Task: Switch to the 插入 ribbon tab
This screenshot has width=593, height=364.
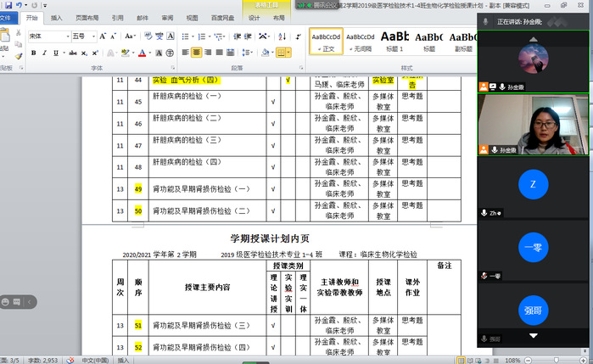Action: coord(57,17)
